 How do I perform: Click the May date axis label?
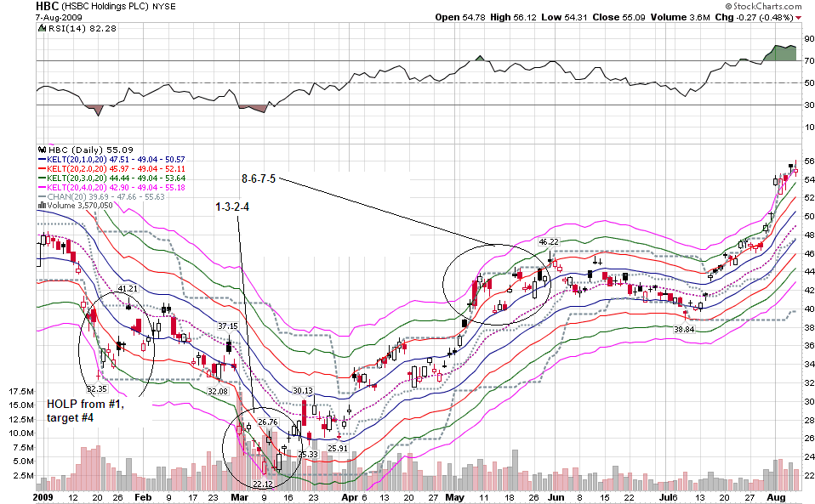coord(455,497)
